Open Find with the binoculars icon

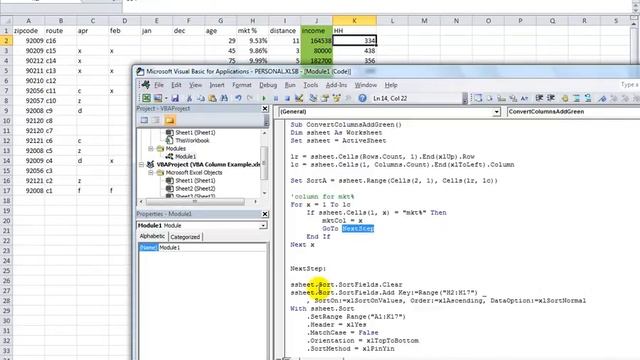(x=224, y=98)
